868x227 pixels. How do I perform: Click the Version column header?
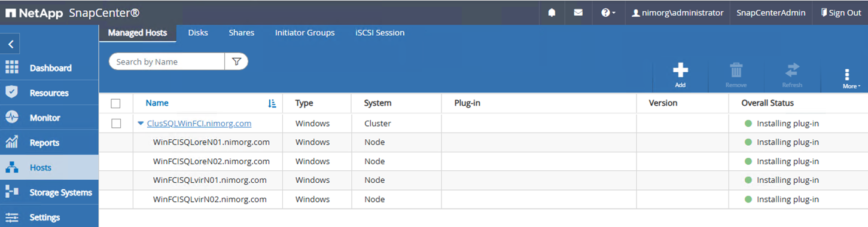click(663, 103)
